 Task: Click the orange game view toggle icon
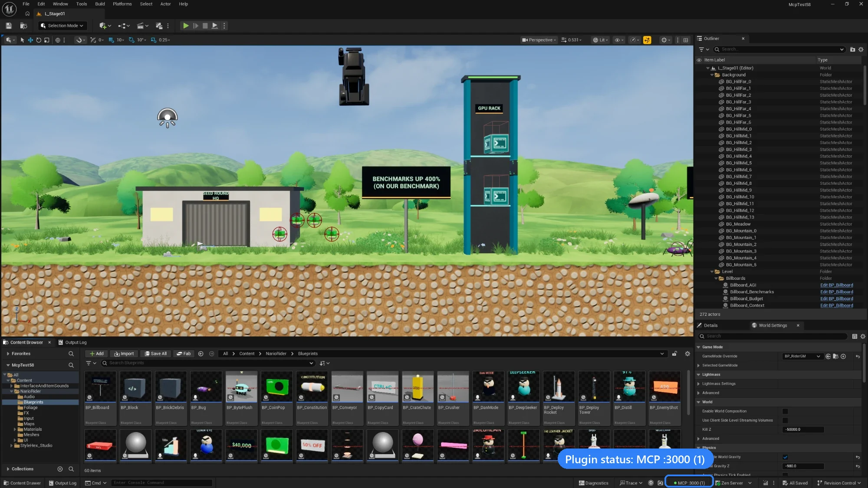click(647, 40)
